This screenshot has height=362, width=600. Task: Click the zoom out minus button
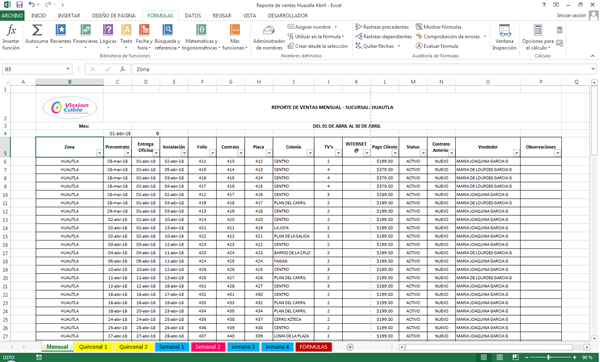(527, 357)
